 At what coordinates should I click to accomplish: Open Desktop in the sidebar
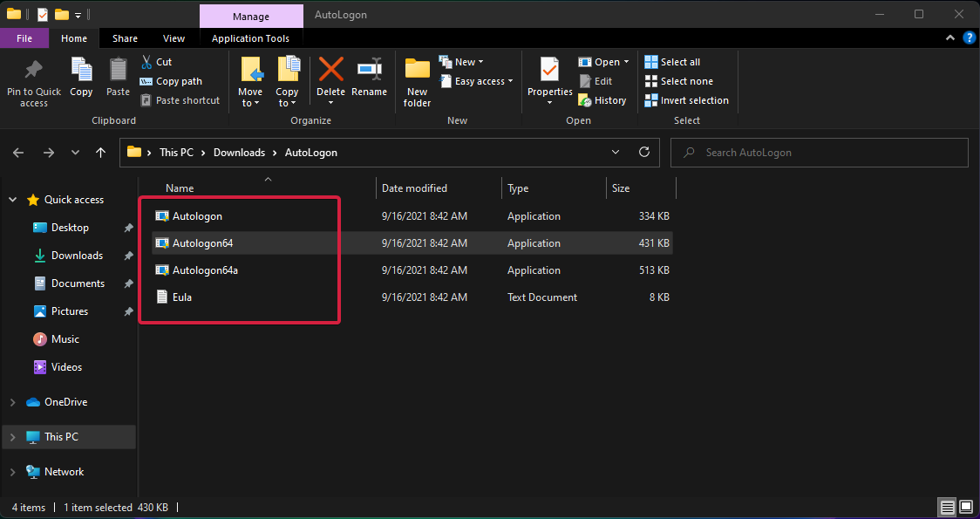(x=69, y=228)
